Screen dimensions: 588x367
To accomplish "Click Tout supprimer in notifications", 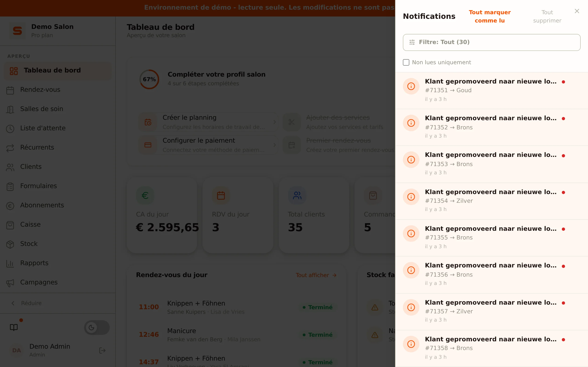I will coord(547,16).
